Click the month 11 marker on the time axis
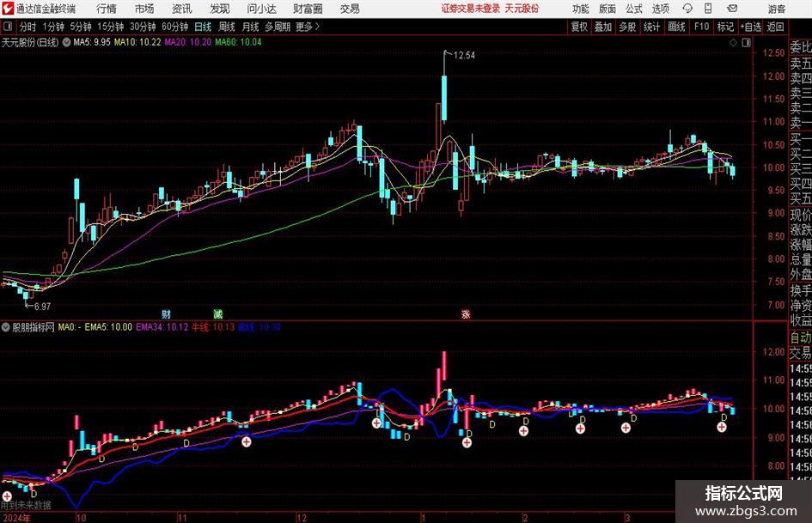Screen dimensions: 812x523 (182, 518)
